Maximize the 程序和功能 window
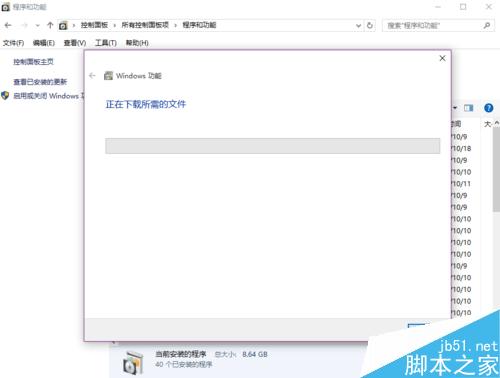Image resolution: width=500 pixels, height=378 pixels. [x=463, y=7]
